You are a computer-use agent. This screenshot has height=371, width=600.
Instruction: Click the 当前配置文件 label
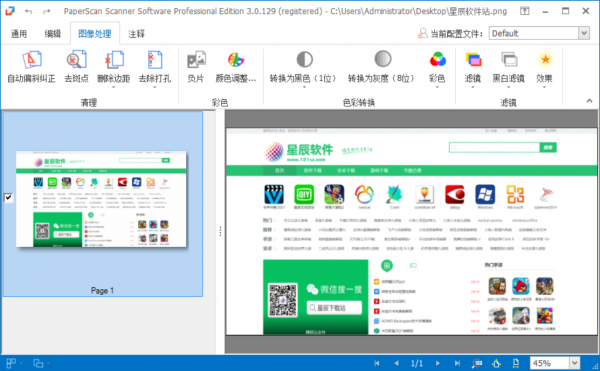coord(457,34)
